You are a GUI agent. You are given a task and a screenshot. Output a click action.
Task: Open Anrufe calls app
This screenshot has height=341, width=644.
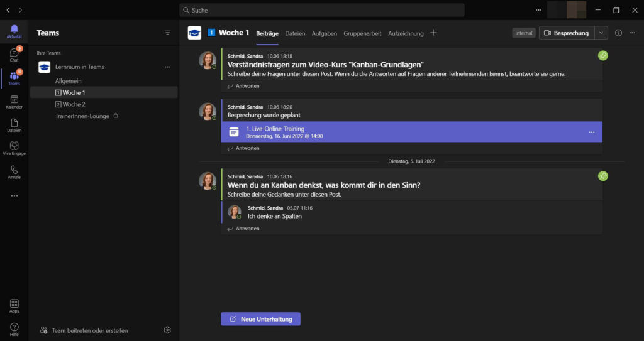pyautogui.click(x=14, y=172)
